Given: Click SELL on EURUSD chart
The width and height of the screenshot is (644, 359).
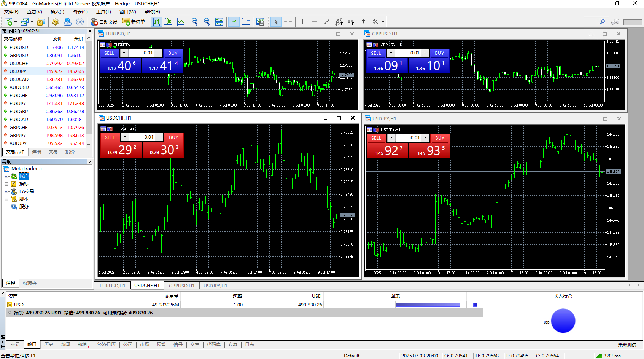Looking at the screenshot, I should [109, 53].
